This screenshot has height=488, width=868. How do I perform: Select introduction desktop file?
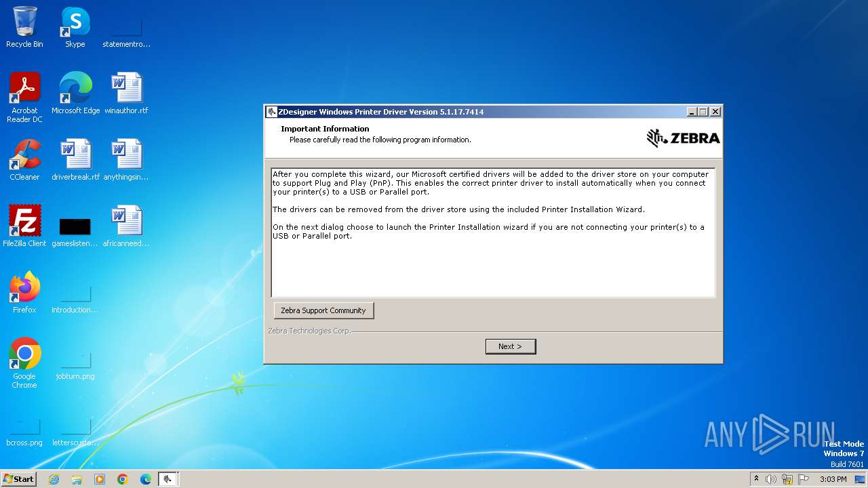(x=75, y=298)
